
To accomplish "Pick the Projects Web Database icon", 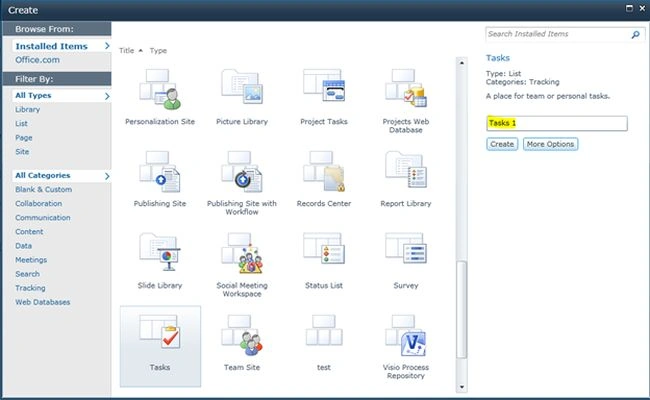I will coord(406,88).
